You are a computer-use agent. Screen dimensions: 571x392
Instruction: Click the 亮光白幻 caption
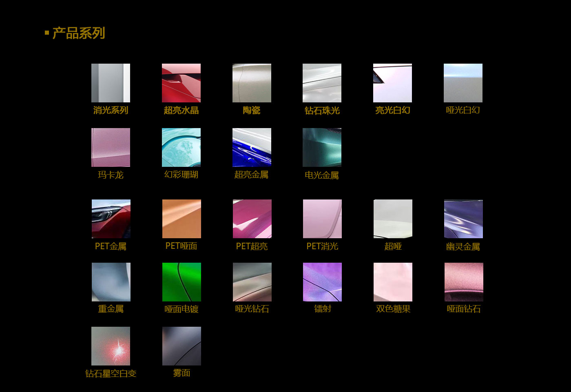point(392,110)
